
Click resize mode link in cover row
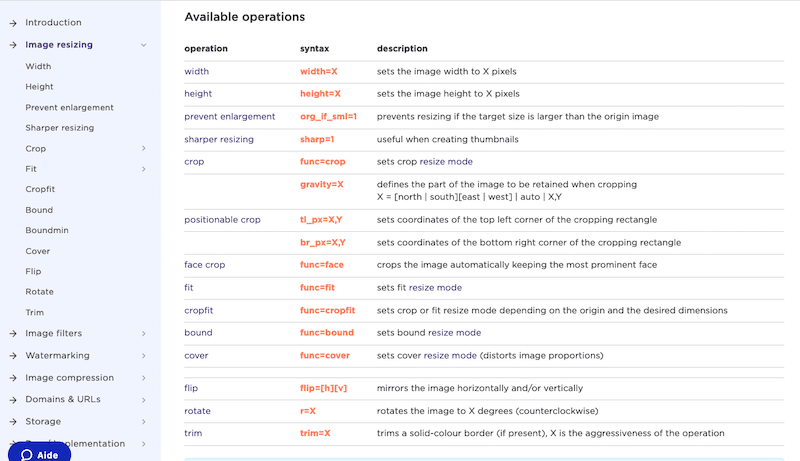tap(450, 355)
